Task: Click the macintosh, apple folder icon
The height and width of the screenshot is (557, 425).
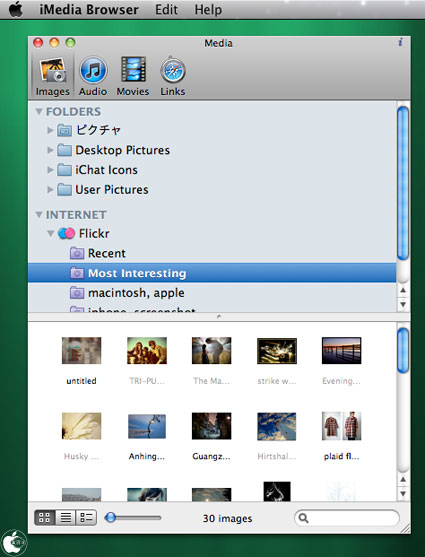Action: click(x=77, y=293)
